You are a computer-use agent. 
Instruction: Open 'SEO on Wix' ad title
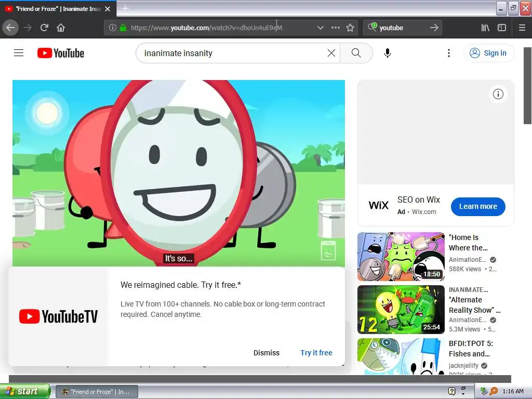pyautogui.click(x=419, y=200)
